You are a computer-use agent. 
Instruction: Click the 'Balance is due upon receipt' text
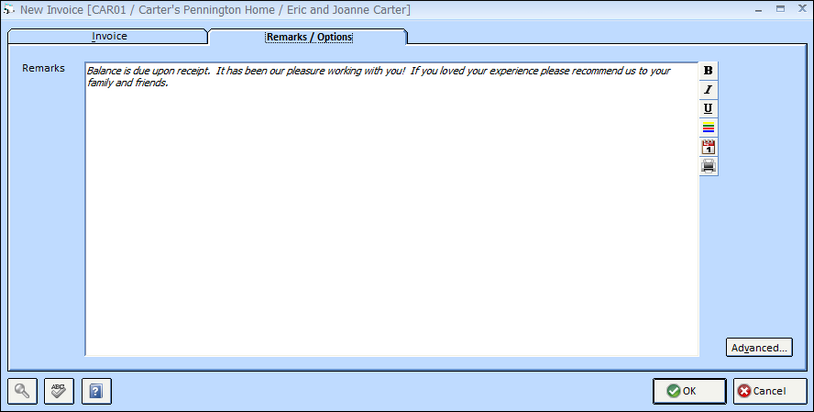[x=148, y=71]
